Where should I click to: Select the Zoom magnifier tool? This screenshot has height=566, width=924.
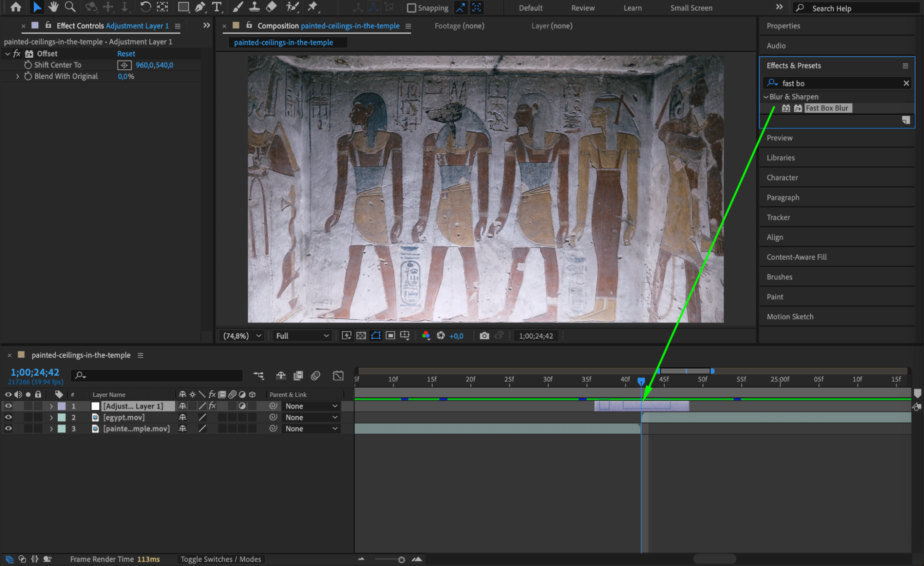point(70,7)
